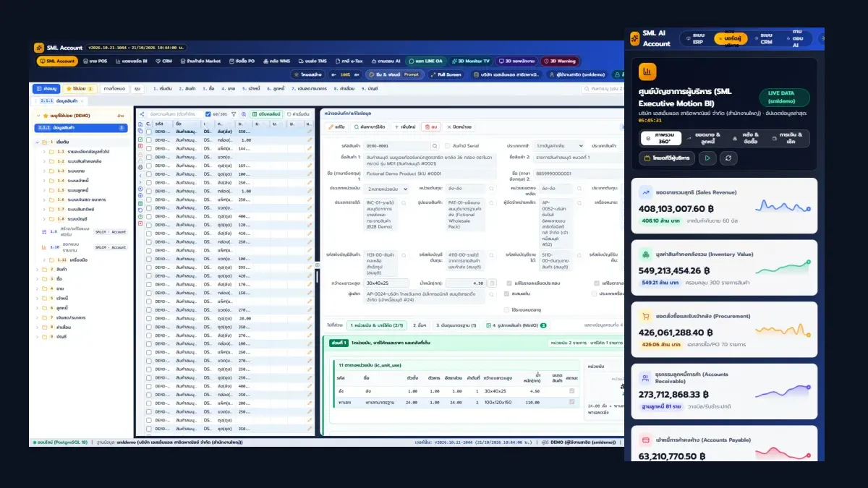The width and height of the screenshot is (868, 488).
Task: Open the 3D Warning view
Action: coord(560,61)
